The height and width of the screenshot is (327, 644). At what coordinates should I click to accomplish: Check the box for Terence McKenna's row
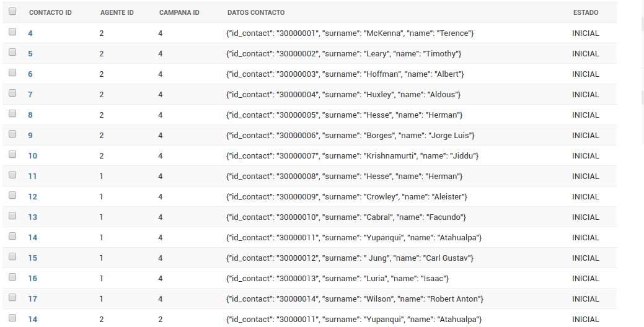[12, 32]
